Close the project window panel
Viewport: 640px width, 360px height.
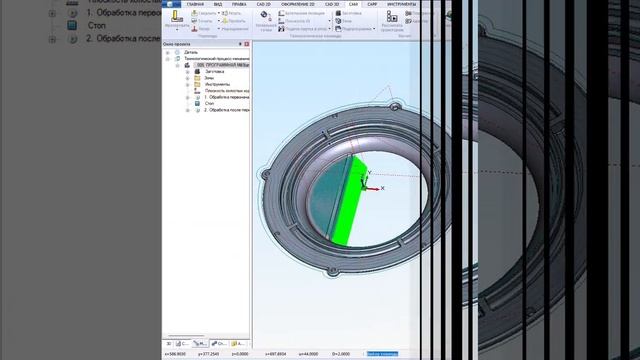coord(247,44)
